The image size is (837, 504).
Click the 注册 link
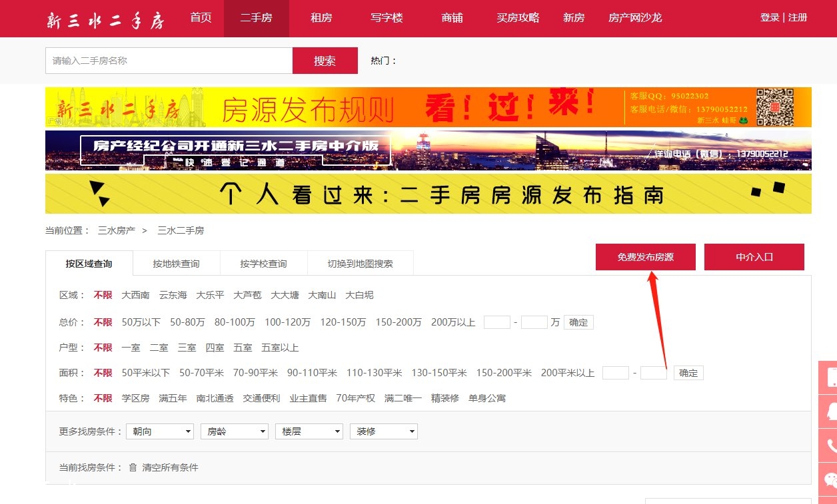[798, 18]
